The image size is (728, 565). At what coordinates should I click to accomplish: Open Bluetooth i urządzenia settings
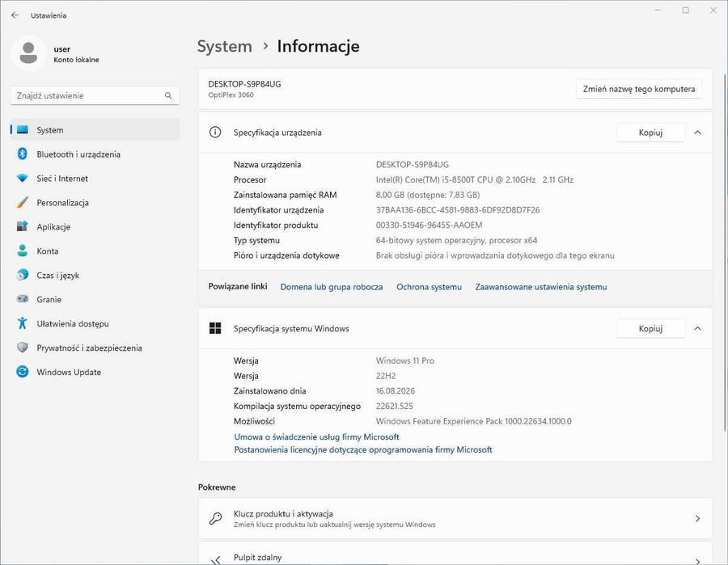coord(95,154)
